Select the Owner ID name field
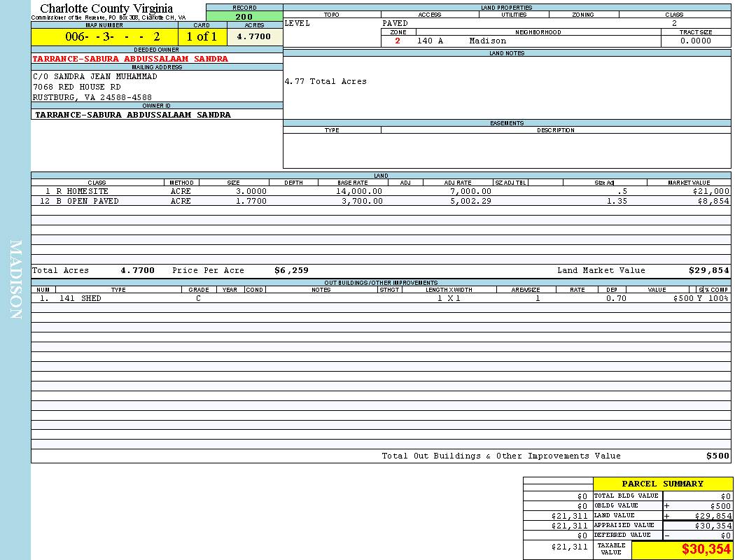 133,114
